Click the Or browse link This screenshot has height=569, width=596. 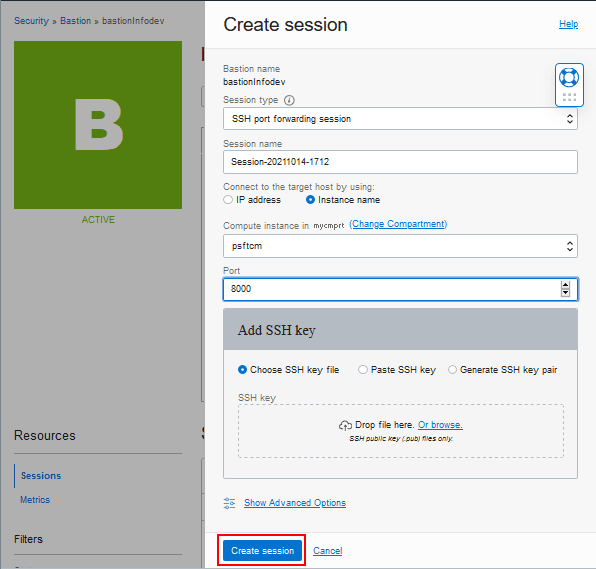click(440, 425)
